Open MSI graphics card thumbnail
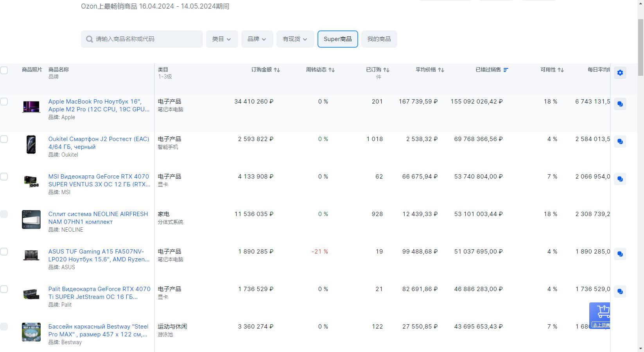 coord(31,182)
